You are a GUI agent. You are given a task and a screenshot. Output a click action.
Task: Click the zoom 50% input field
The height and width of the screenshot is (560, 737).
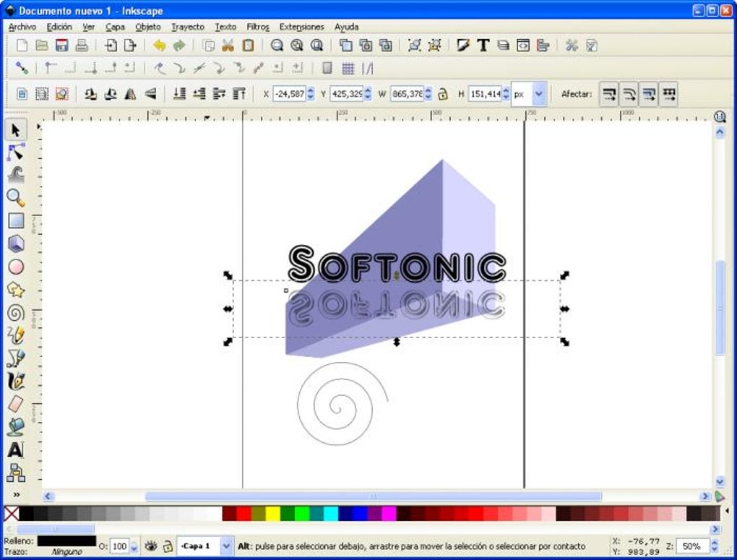tap(692, 546)
